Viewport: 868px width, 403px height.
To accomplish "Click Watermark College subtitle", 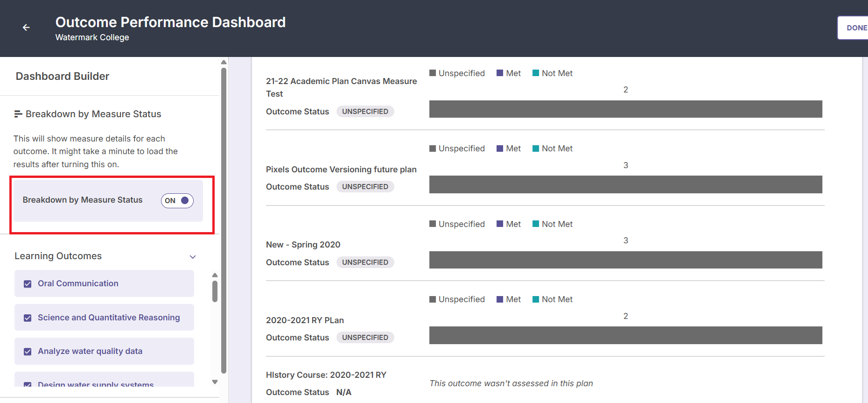I will [x=92, y=37].
